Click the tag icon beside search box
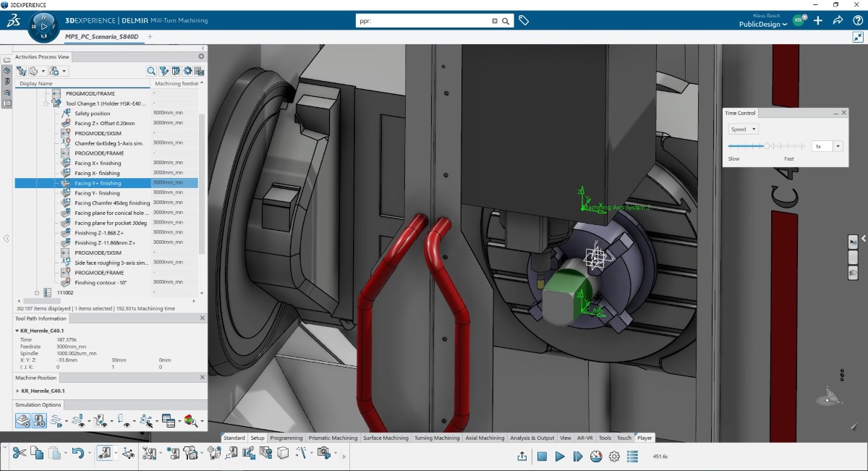Image resolution: width=868 pixels, height=471 pixels. pos(524,21)
